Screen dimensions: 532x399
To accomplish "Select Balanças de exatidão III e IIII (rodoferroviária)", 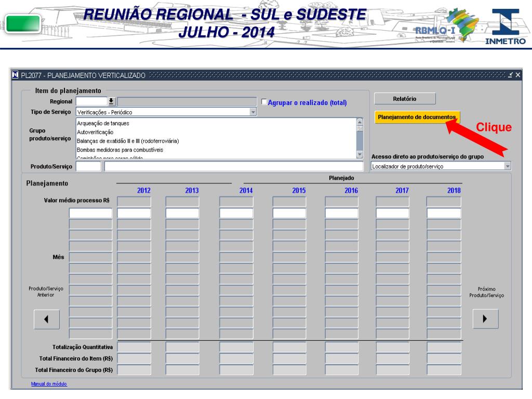I will [x=128, y=141].
